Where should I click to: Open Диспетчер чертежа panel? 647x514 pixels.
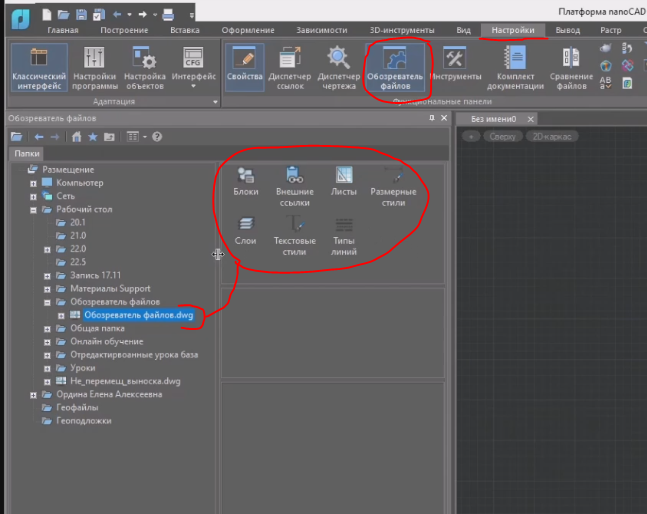pyautogui.click(x=339, y=68)
